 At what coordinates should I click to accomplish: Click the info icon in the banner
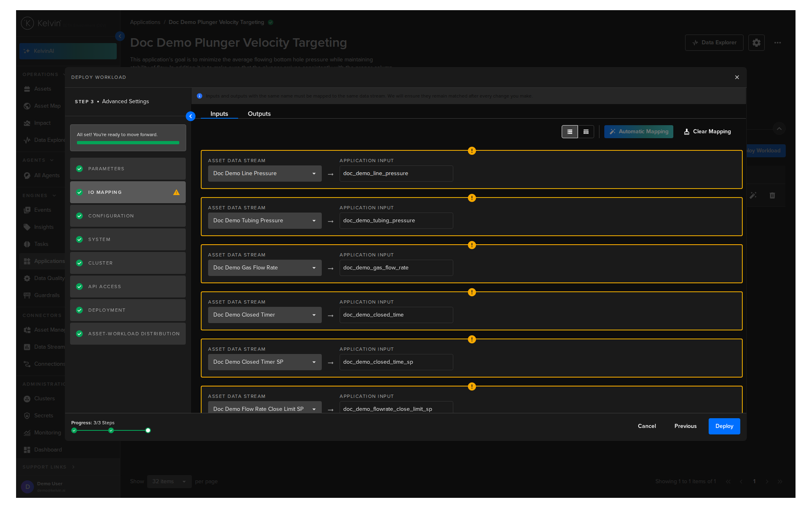(200, 96)
